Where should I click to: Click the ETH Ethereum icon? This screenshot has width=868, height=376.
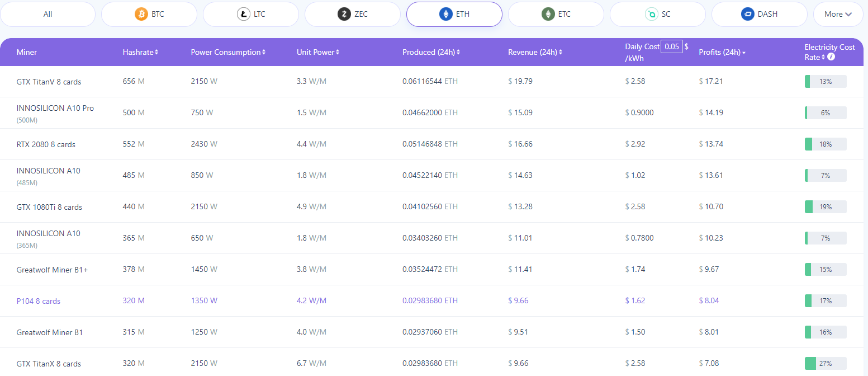[x=445, y=13]
